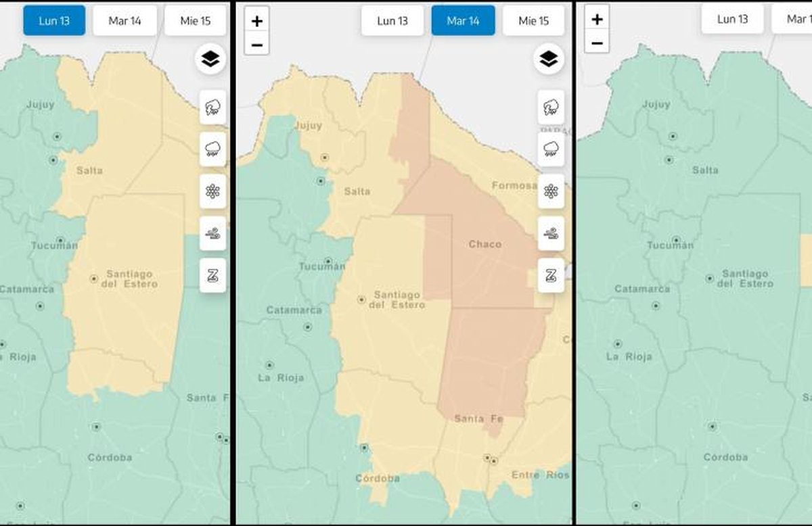Show wind alerts in the left map
This screenshot has height=526, width=812.
[212, 233]
